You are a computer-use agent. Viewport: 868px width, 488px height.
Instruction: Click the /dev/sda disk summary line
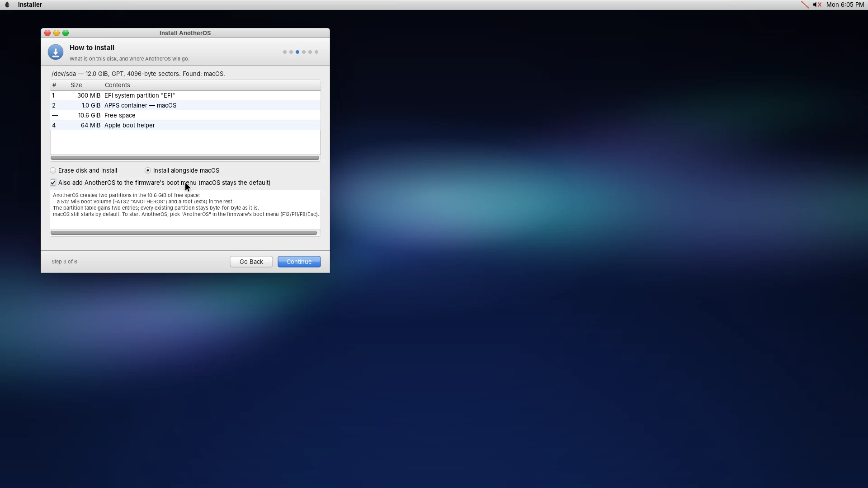(x=138, y=74)
